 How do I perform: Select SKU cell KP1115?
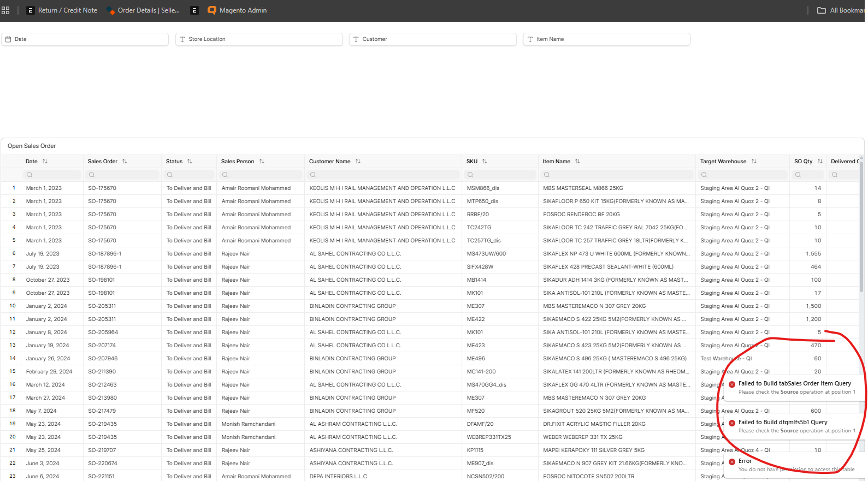pos(475,450)
